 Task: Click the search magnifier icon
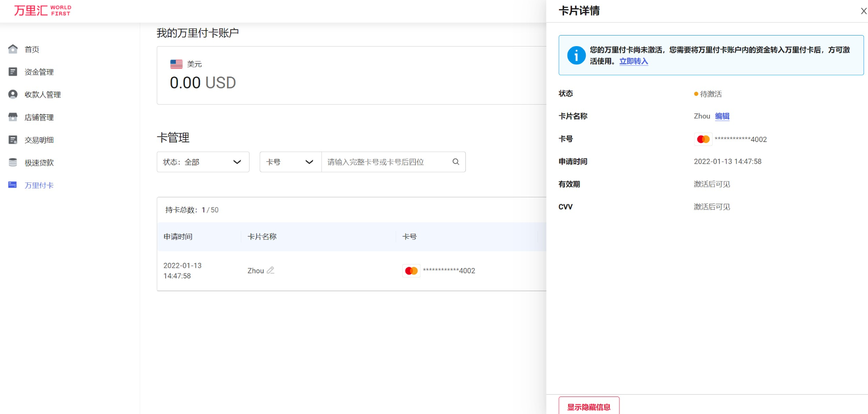click(x=456, y=162)
